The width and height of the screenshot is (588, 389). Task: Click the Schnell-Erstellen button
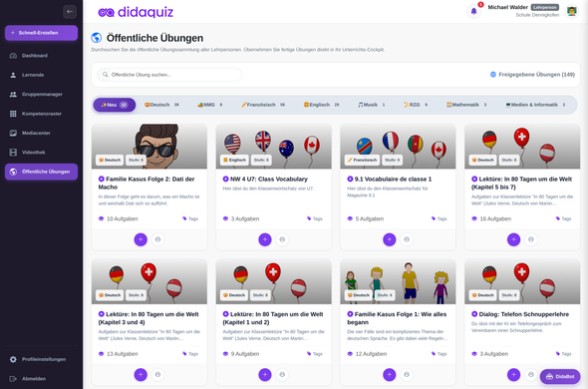point(41,33)
